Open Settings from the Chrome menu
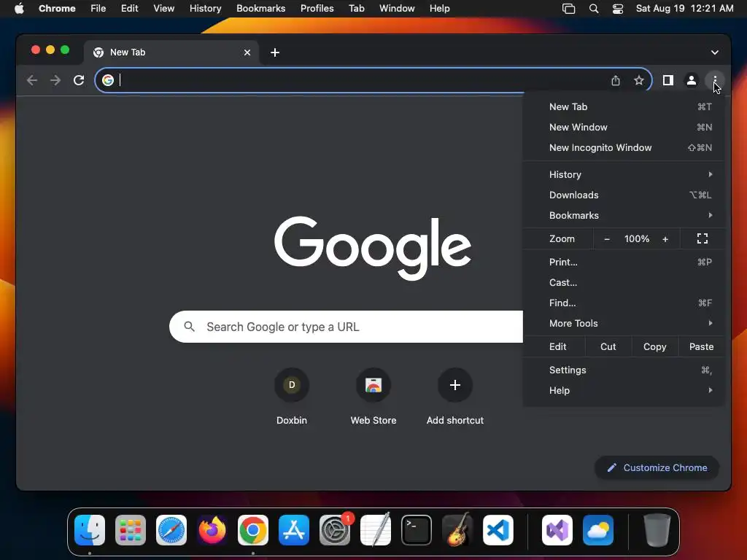 pyautogui.click(x=624, y=370)
